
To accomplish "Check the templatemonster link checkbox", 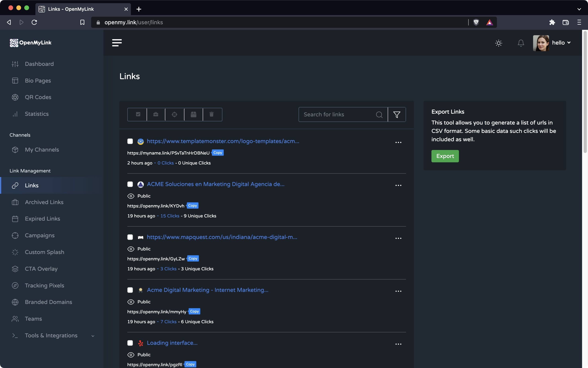I will (x=130, y=141).
